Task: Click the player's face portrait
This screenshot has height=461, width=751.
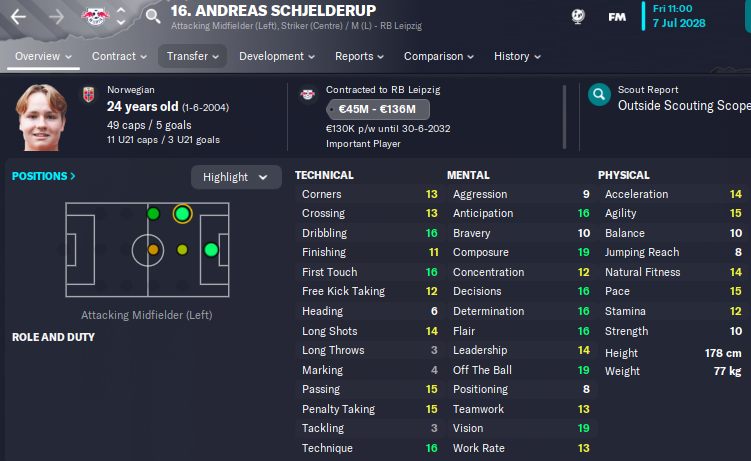Action: tap(42, 117)
